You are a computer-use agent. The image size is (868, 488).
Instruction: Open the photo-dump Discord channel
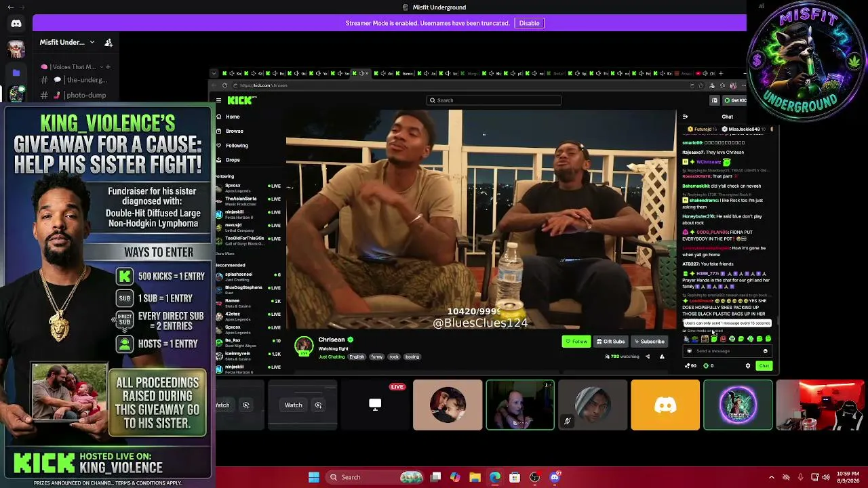click(x=75, y=96)
